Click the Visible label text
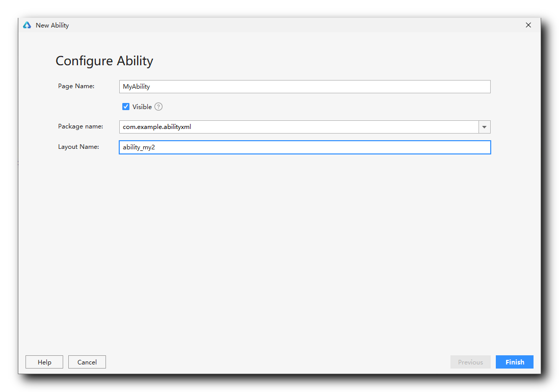The height and width of the screenshot is (392, 559). pos(142,107)
